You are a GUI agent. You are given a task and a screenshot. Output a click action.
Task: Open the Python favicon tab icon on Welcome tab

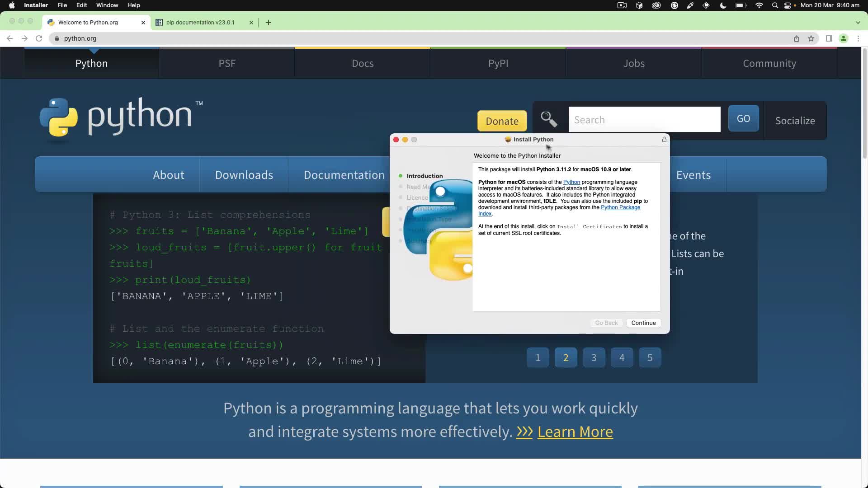point(51,22)
